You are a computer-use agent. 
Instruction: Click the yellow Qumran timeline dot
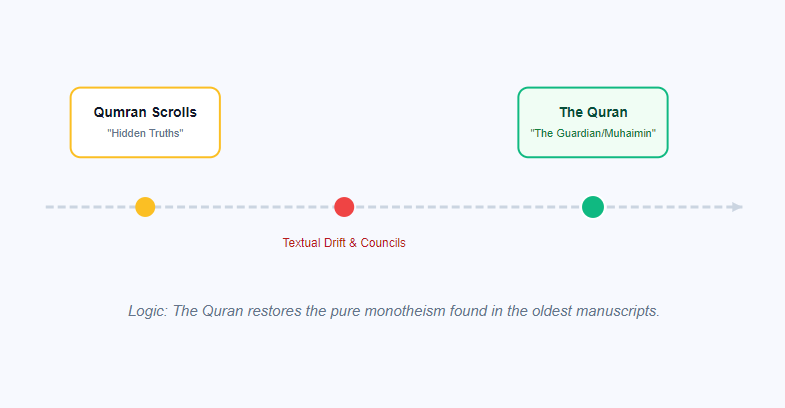pyautogui.click(x=145, y=207)
